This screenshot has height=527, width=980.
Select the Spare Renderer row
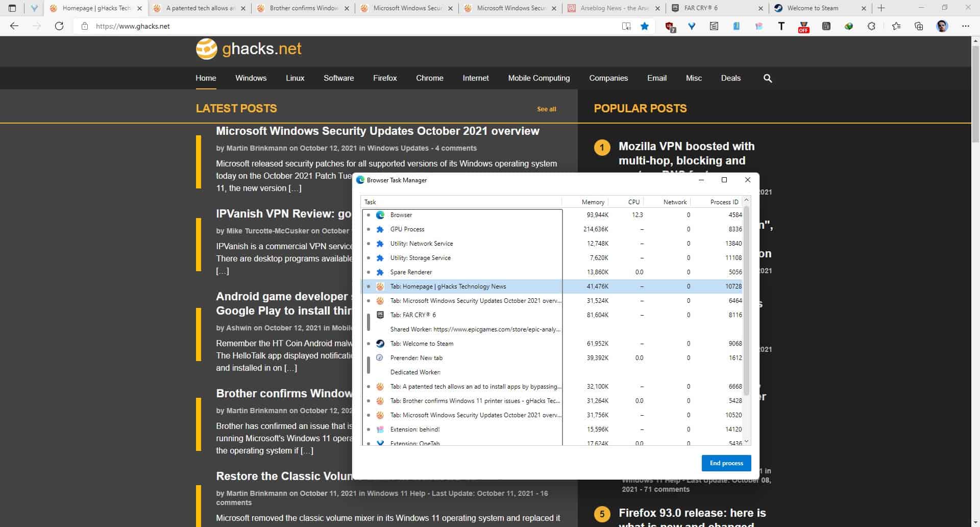(552, 272)
